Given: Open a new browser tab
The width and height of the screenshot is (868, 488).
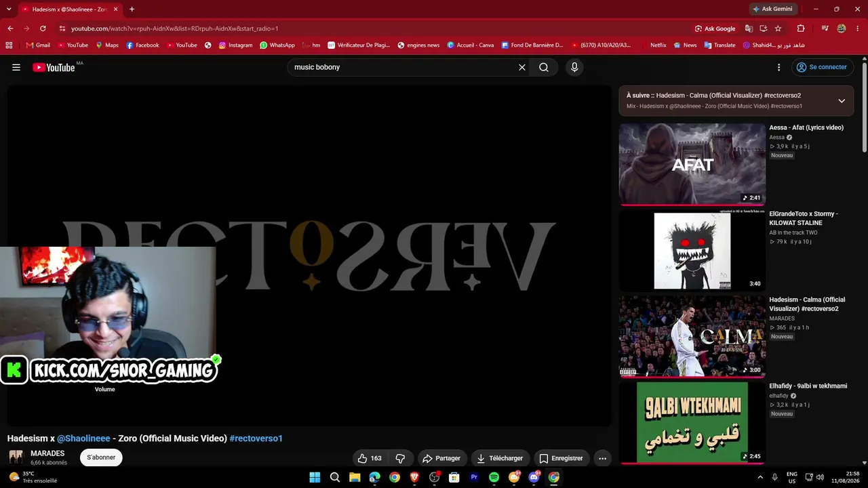Looking at the screenshot, I should pyautogui.click(x=132, y=9).
